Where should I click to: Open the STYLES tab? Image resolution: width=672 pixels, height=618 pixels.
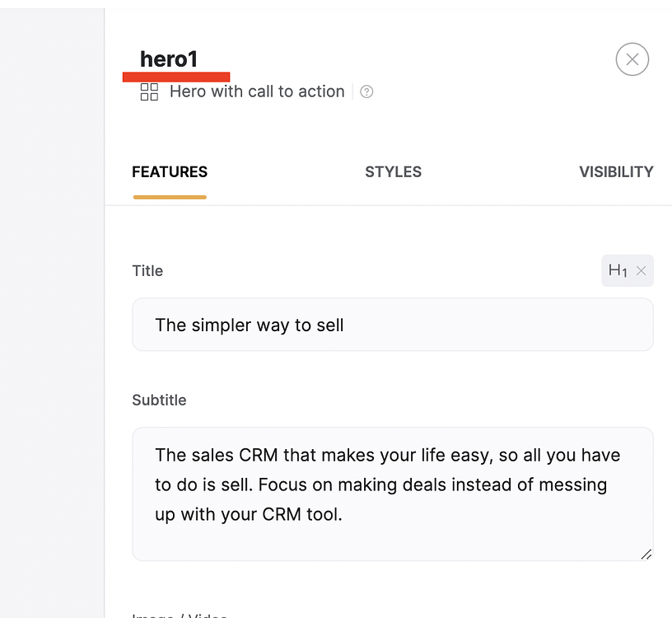click(x=393, y=172)
